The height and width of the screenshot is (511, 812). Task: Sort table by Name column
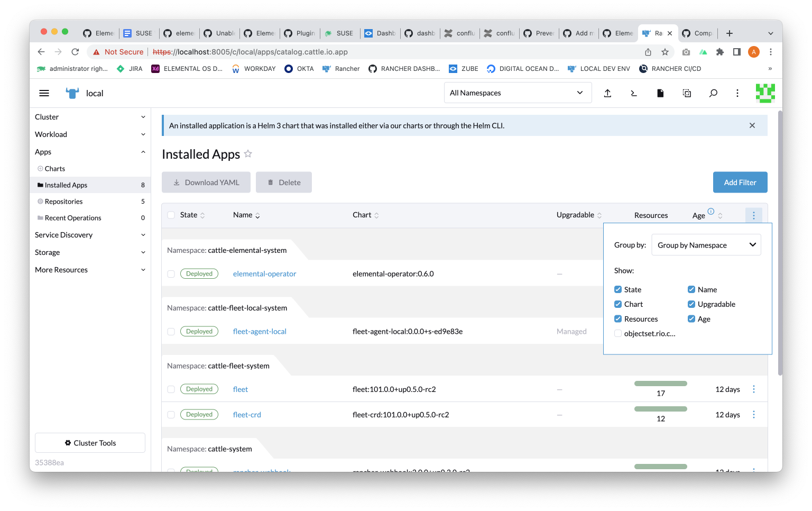pos(246,215)
